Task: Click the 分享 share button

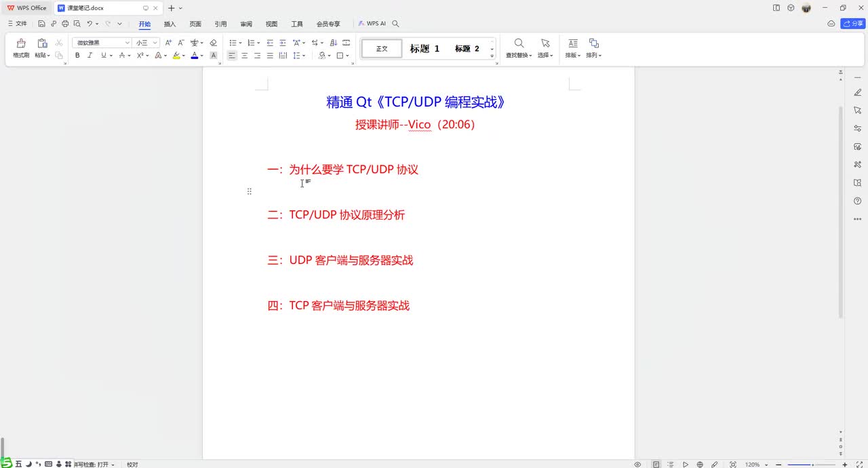Action: [852, 24]
